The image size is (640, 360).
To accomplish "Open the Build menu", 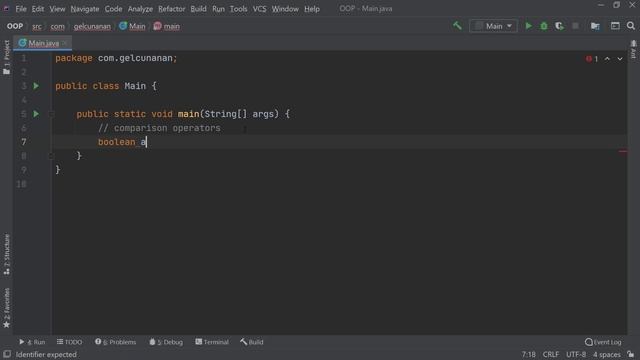I will pyautogui.click(x=198, y=9).
